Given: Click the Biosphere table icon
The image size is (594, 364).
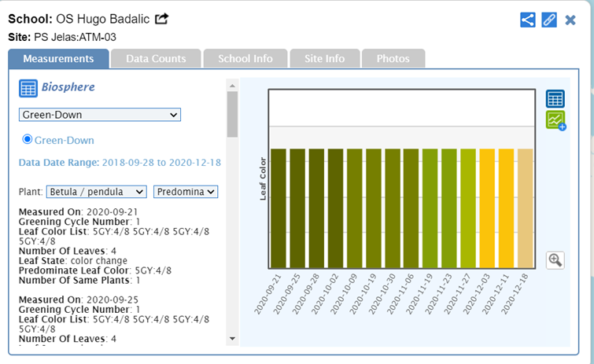Looking at the screenshot, I should tap(28, 88).
